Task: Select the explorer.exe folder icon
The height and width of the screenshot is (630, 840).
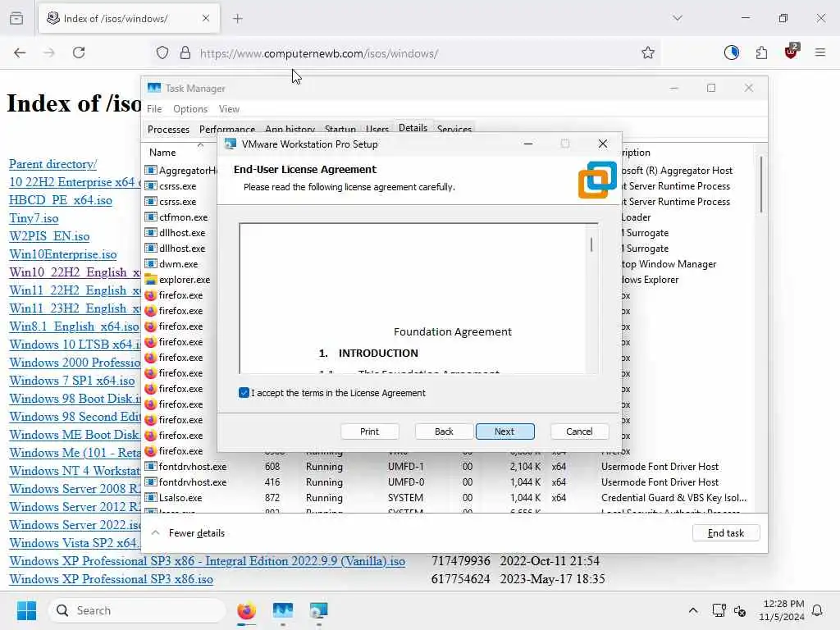Action: coord(151,280)
